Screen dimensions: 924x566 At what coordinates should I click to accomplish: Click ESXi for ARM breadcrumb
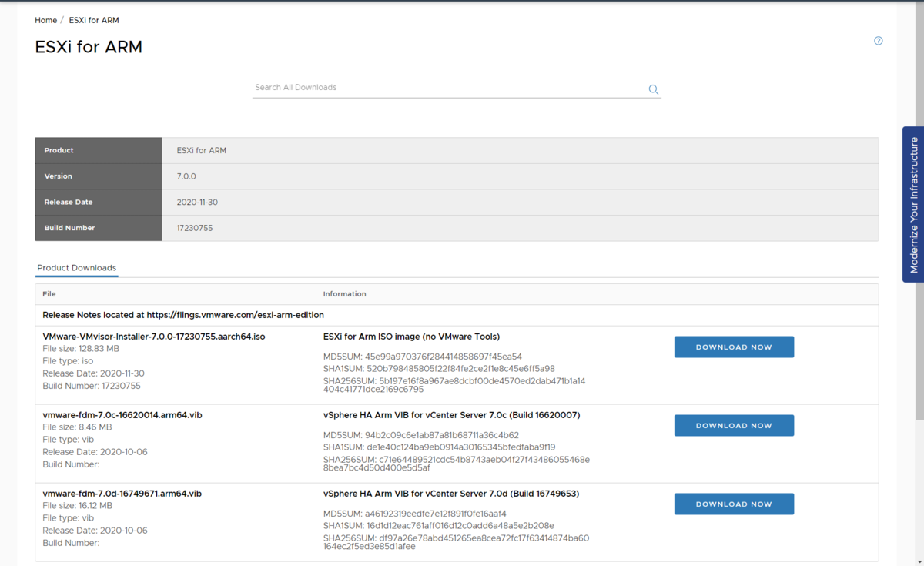[x=94, y=20]
